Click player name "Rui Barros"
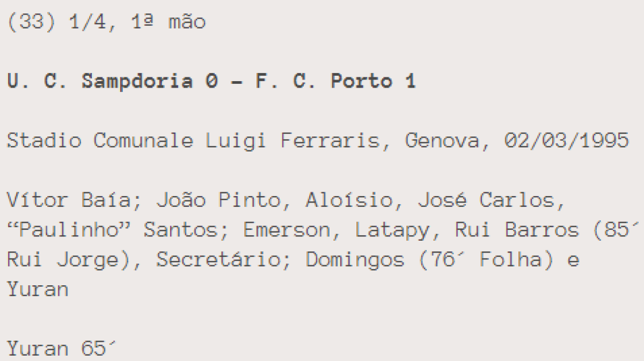The width and height of the screenshot is (644, 361). 517,230
